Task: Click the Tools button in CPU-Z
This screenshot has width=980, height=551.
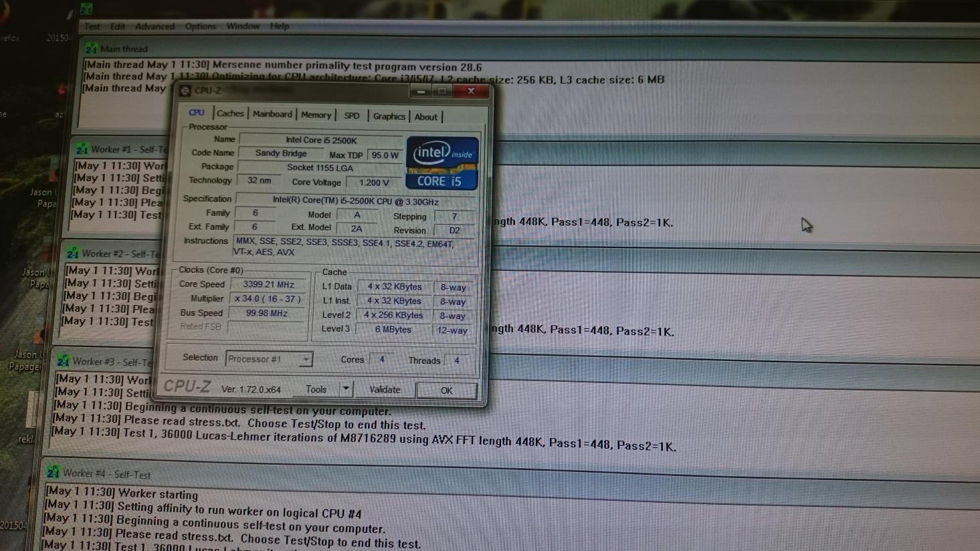Action: tap(316, 389)
